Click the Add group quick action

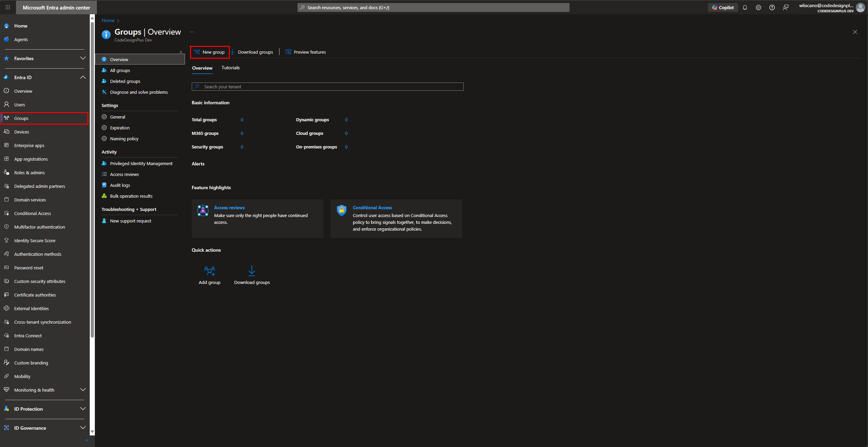tap(209, 275)
